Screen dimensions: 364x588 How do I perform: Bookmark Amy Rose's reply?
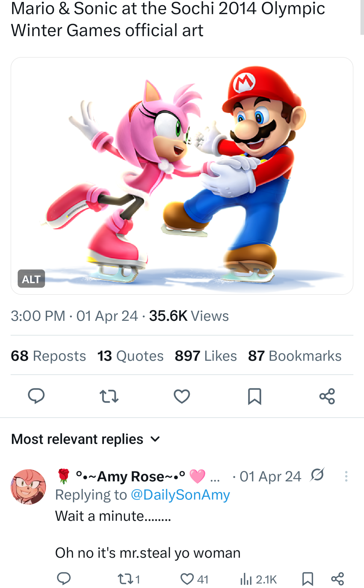(x=308, y=579)
